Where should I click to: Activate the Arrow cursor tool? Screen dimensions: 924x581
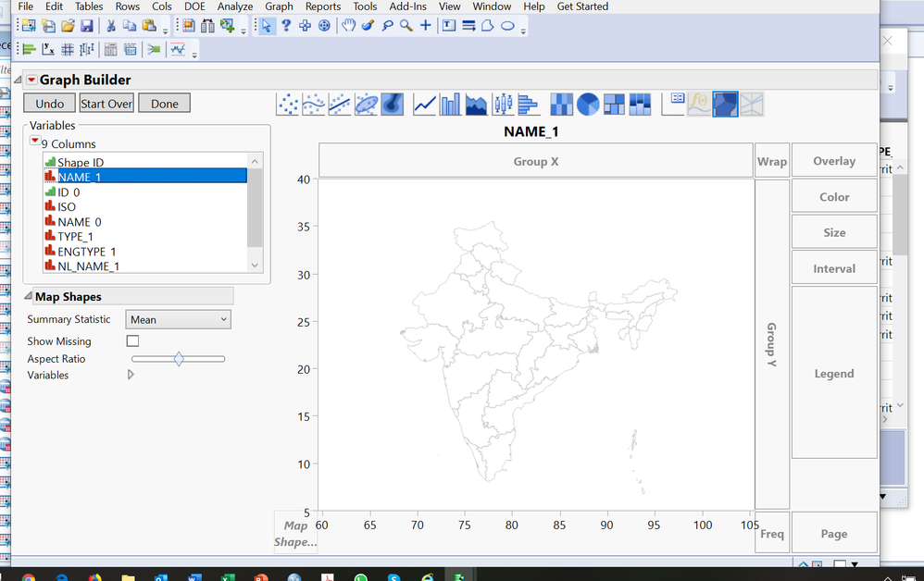pos(267,26)
